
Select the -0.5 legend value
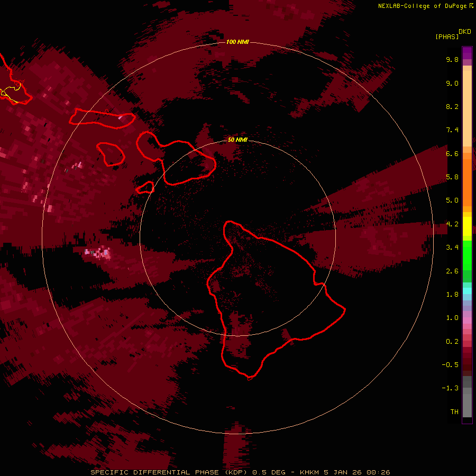450,365
